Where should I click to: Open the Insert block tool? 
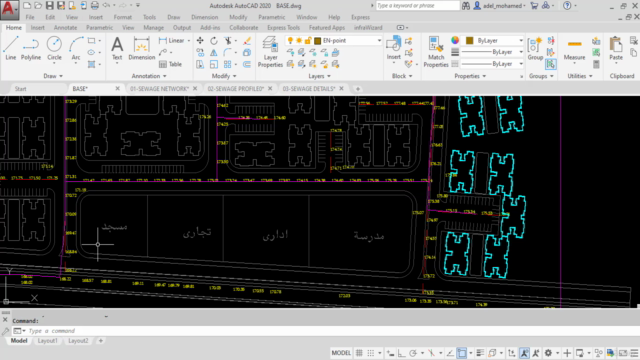(393, 48)
